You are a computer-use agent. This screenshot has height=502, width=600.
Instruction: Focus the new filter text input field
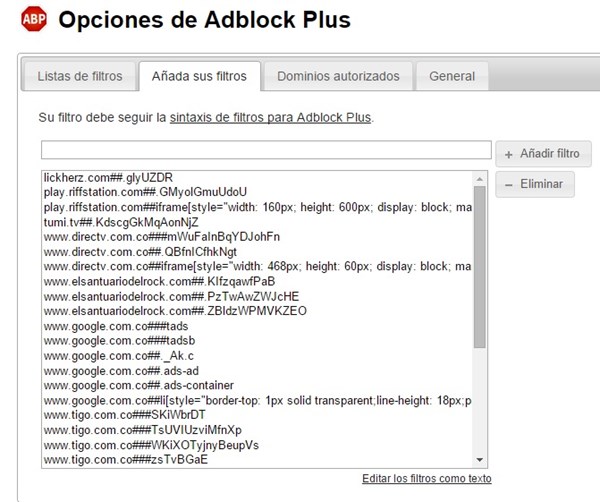pos(266,150)
